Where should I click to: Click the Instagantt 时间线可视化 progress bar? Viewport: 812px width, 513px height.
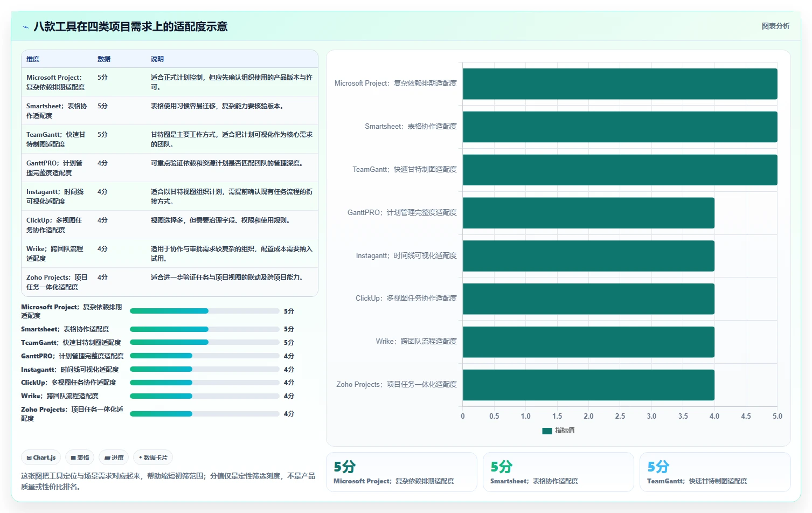coord(205,369)
